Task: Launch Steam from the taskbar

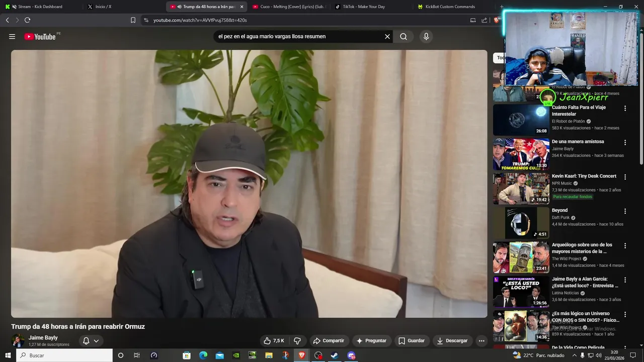Action: click(335, 355)
